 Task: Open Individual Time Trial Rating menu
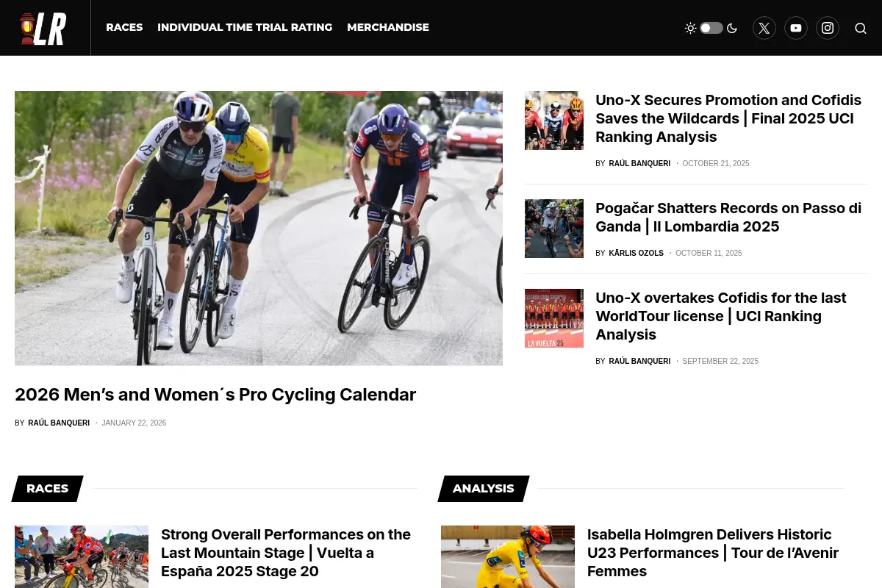(x=245, y=27)
